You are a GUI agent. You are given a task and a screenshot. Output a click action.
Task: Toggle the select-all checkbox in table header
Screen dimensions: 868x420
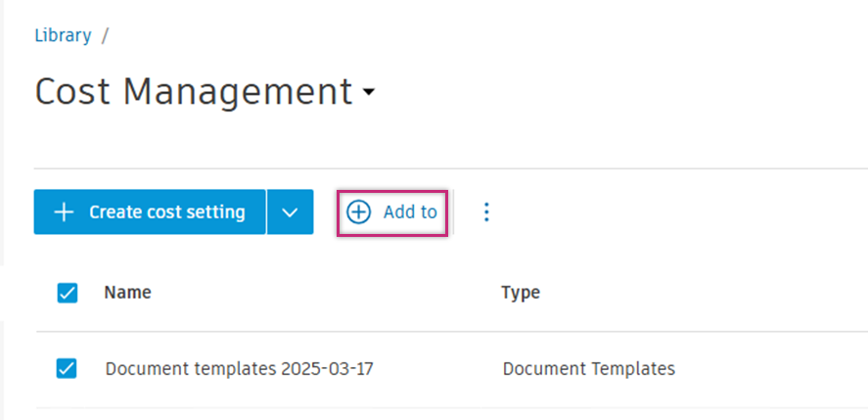68,293
